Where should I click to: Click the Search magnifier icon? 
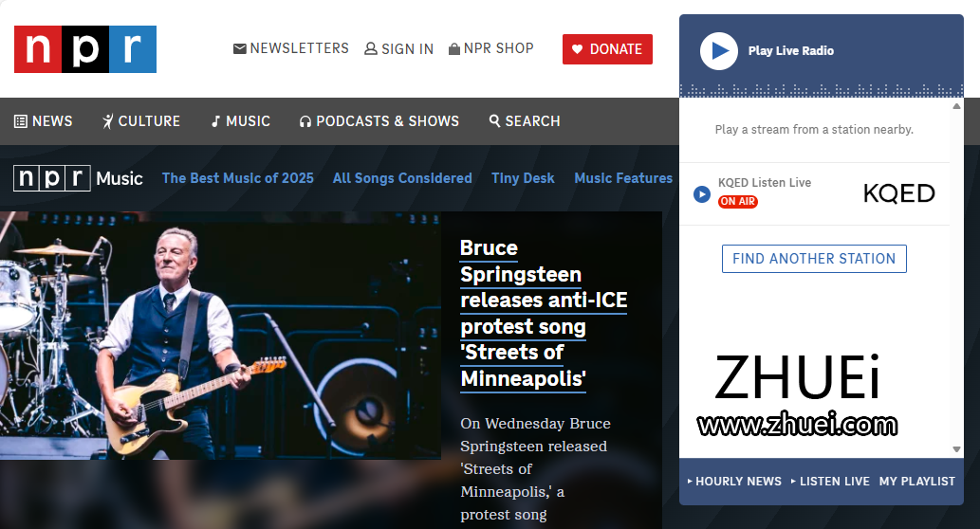(494, 120)
